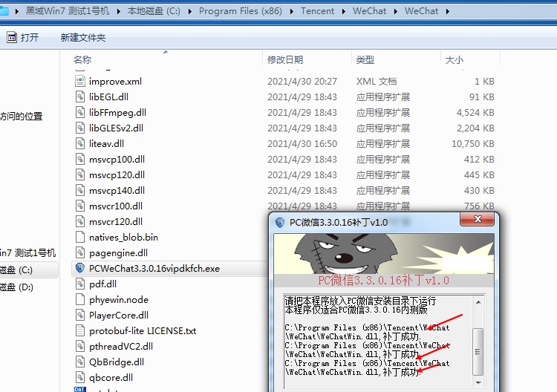Click the msvcr100.dll icon

click(x=80, y=206)
